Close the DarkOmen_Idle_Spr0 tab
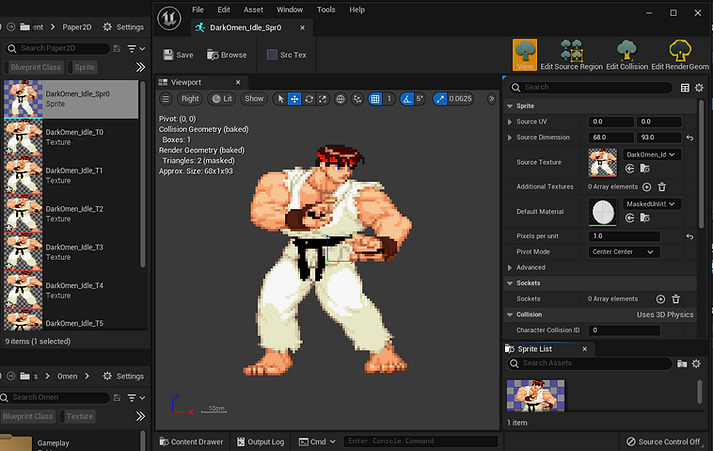 coord(302,28)
